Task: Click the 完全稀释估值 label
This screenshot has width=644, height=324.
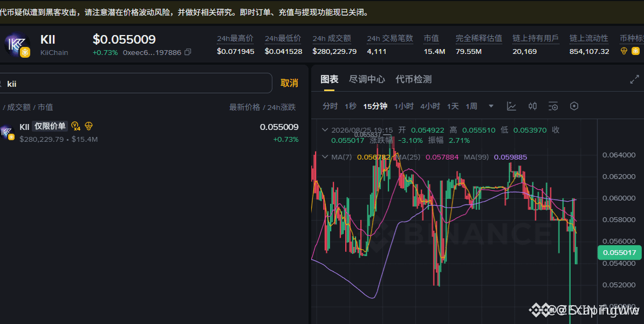Action: [x=479, y=38]
